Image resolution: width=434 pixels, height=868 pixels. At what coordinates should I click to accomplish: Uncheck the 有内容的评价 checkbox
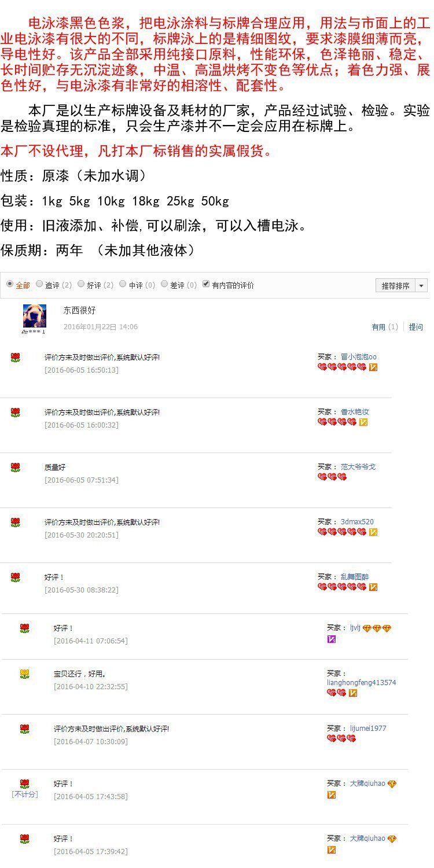click(206, 284)
